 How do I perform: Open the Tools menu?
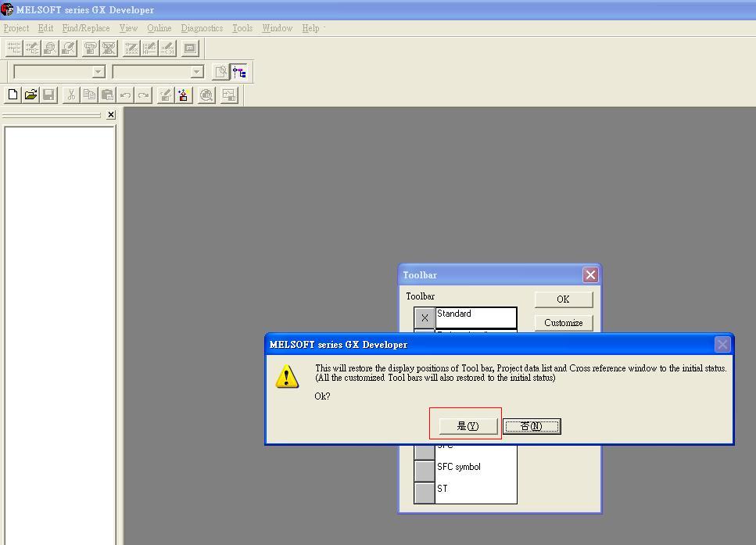pos(242,28)
